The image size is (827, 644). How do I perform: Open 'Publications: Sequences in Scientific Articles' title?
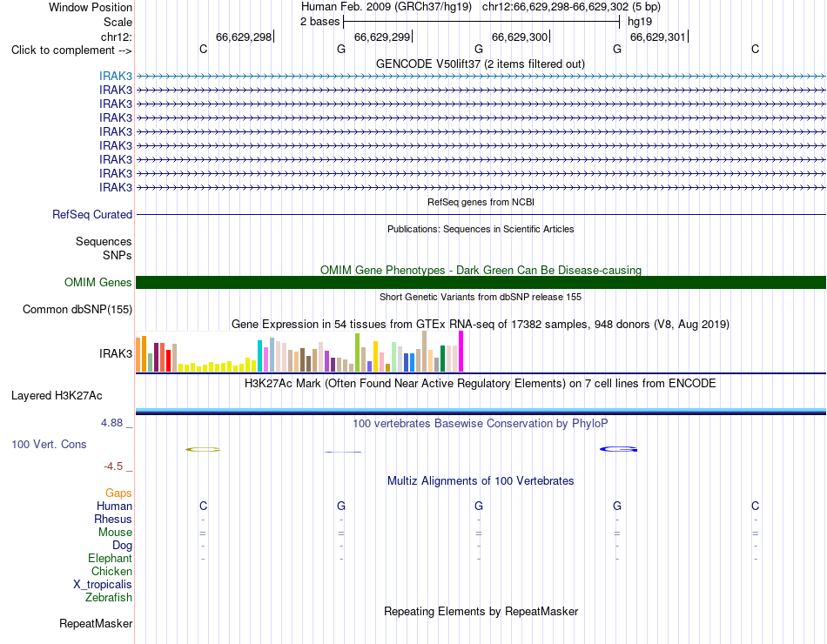click(481, 229)
